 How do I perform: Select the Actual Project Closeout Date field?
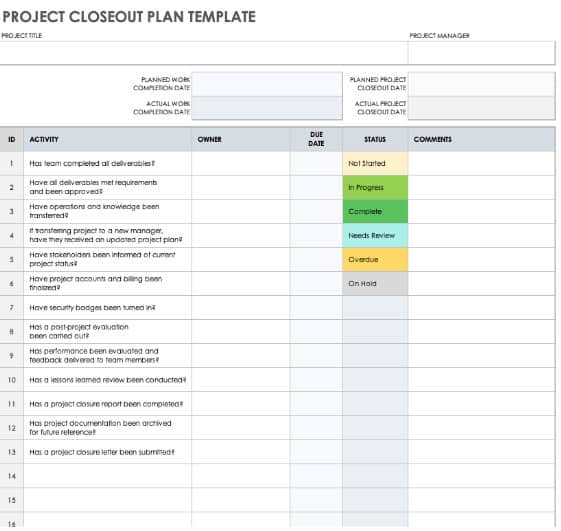[482, 108]
